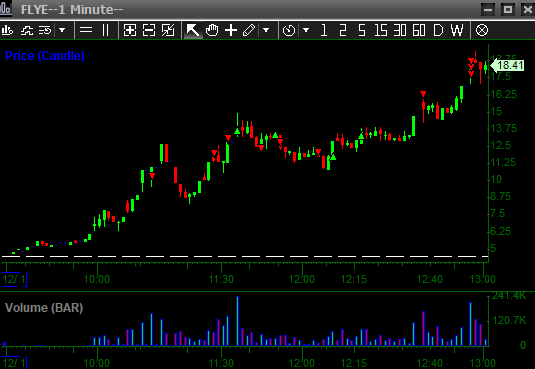Maximize the FLYE chart window
Screen dimensions: 535x369
click(508, 9)
